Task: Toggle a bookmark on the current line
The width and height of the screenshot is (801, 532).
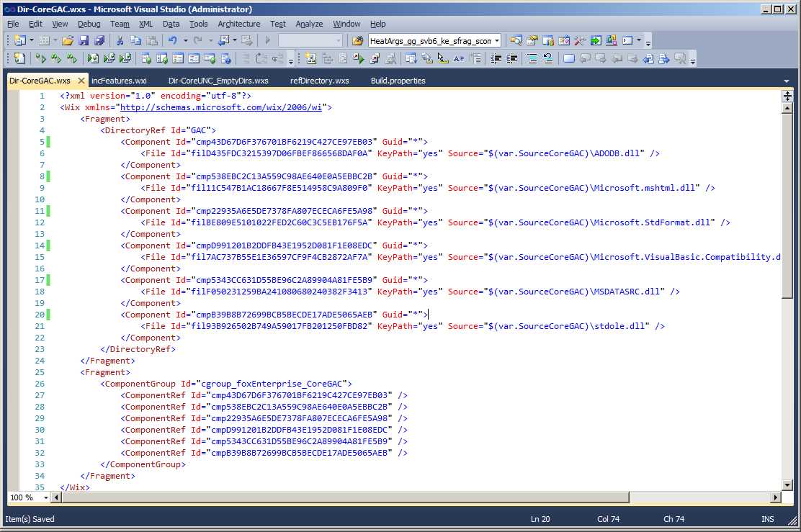Action: 568,59
